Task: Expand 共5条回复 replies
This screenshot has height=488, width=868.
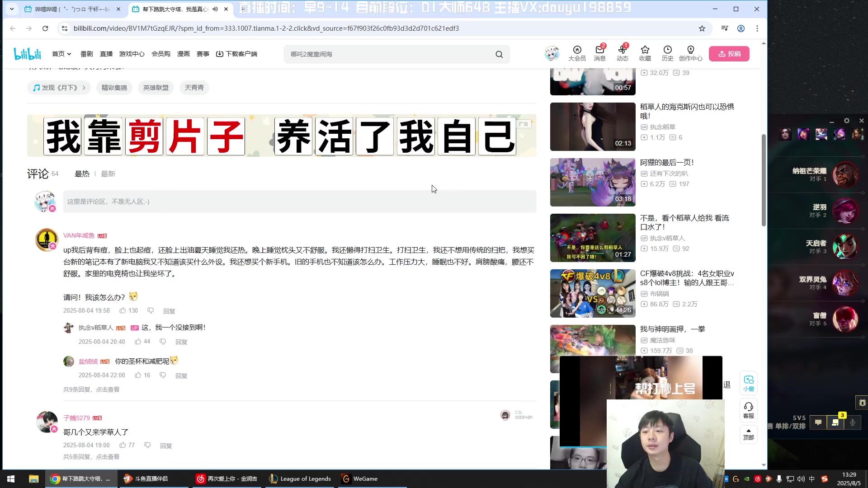Action: point(91,457)
